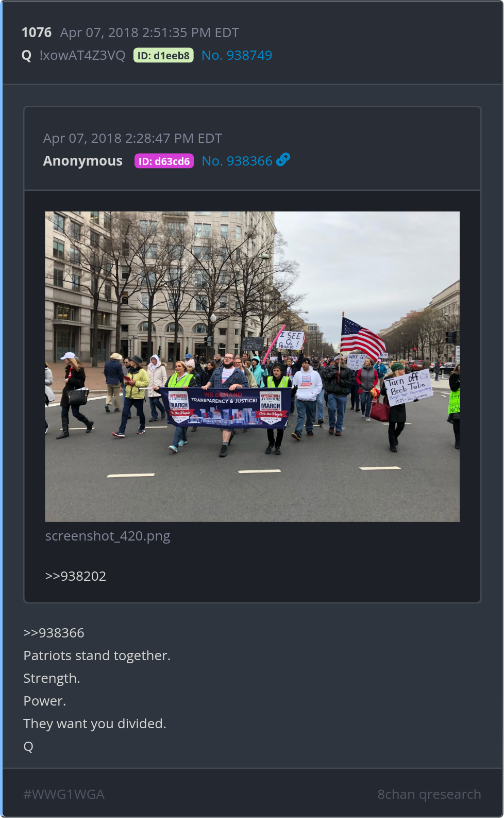Click the Q tripcode !xowAT4Z3VQ
Screen dimensions: 504x818
pos(82,55)
